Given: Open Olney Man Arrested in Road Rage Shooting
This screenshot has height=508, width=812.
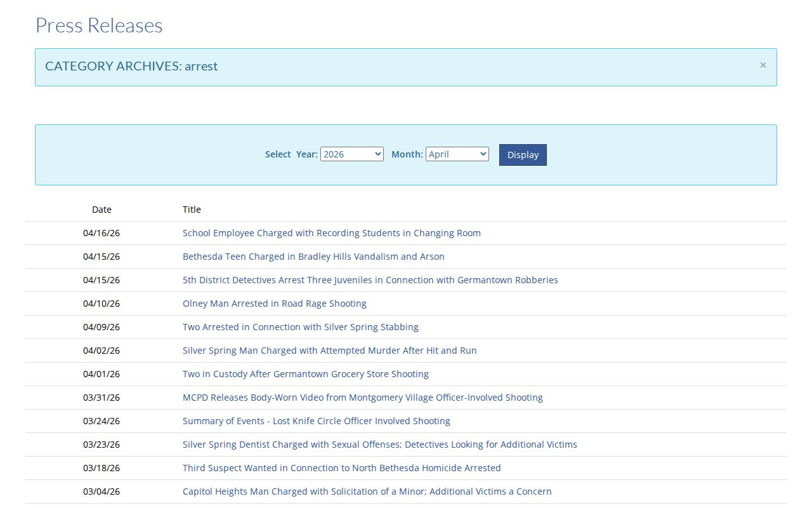Looking at the screenshot, I should click(275, 304).
